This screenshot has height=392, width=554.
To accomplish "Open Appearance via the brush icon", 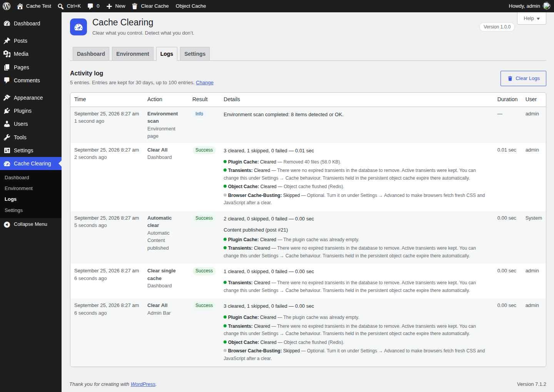I will tap(7, 98).
